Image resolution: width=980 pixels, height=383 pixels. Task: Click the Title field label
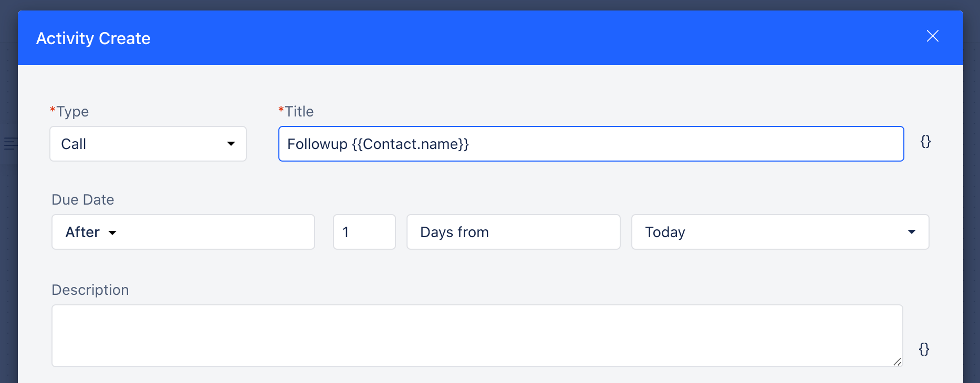pyautogui.click(x=296, y=112)
